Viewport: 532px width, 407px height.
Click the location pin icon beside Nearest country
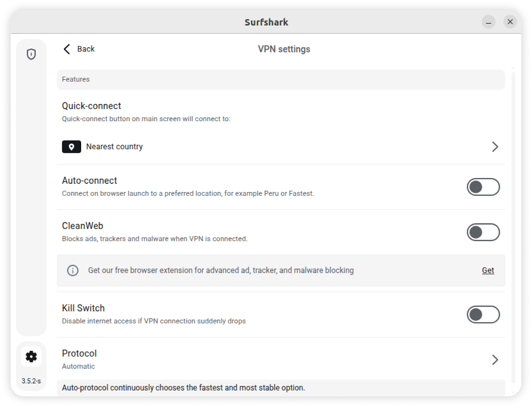[x=71, y=147]
